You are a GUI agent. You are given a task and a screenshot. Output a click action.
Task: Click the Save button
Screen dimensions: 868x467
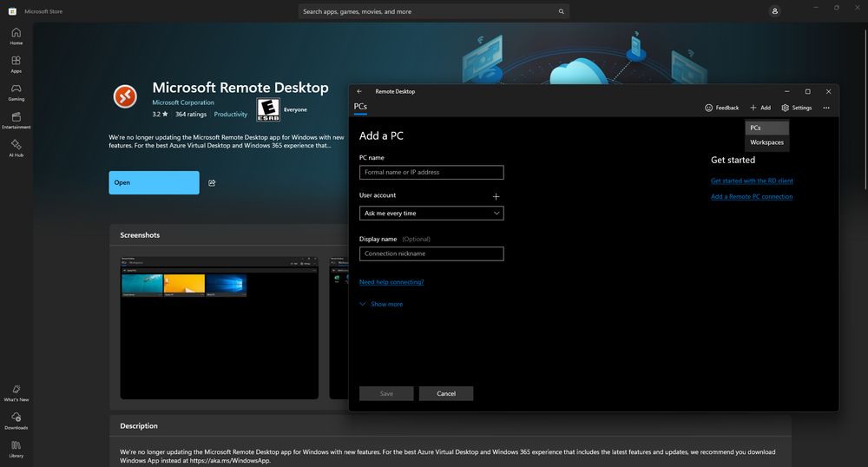[386, 393]
